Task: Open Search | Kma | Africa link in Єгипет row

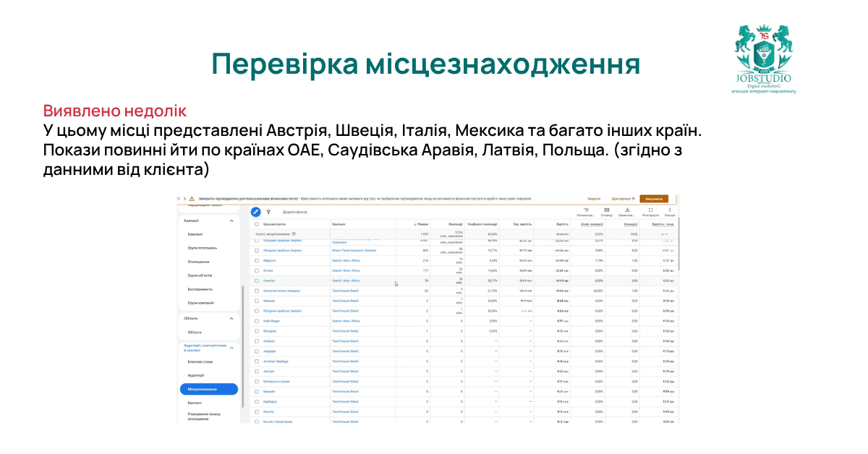Action: coord(346,270)
